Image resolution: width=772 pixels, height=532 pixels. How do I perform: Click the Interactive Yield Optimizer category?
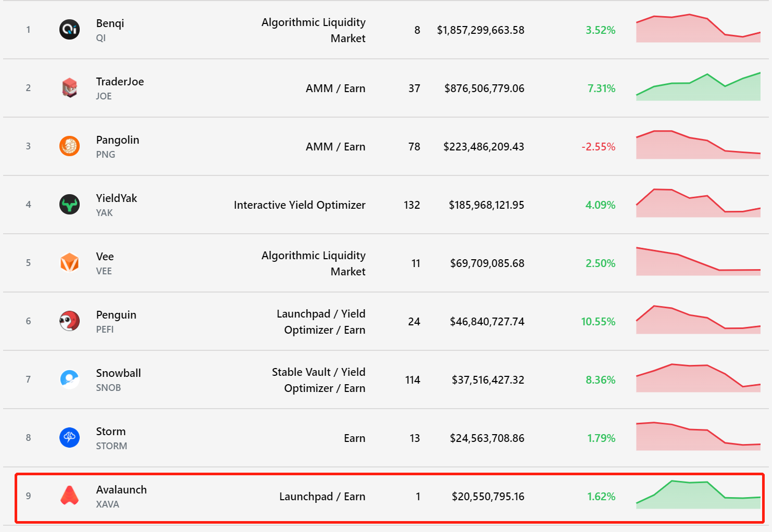300,205
